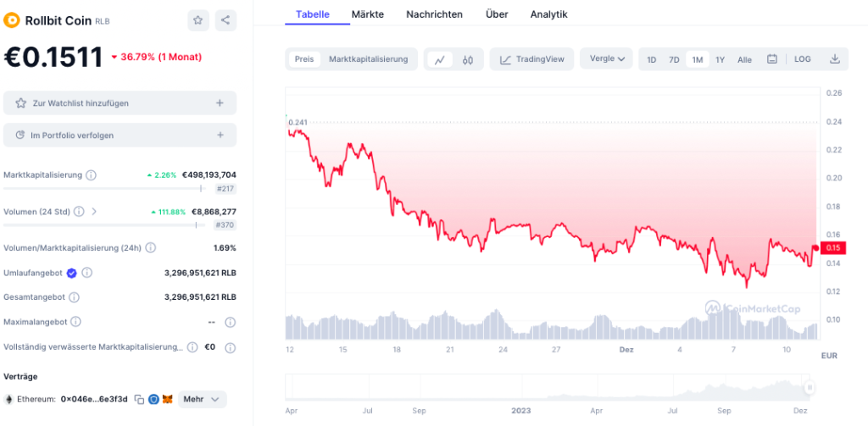Click info icon beside Umlaufangebot

click(x=87, y=273)
